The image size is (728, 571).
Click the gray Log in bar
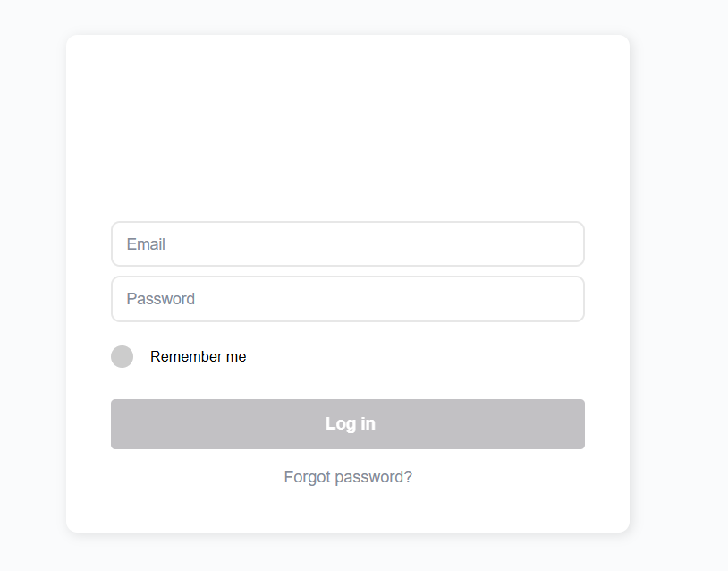tap(347, 424)
